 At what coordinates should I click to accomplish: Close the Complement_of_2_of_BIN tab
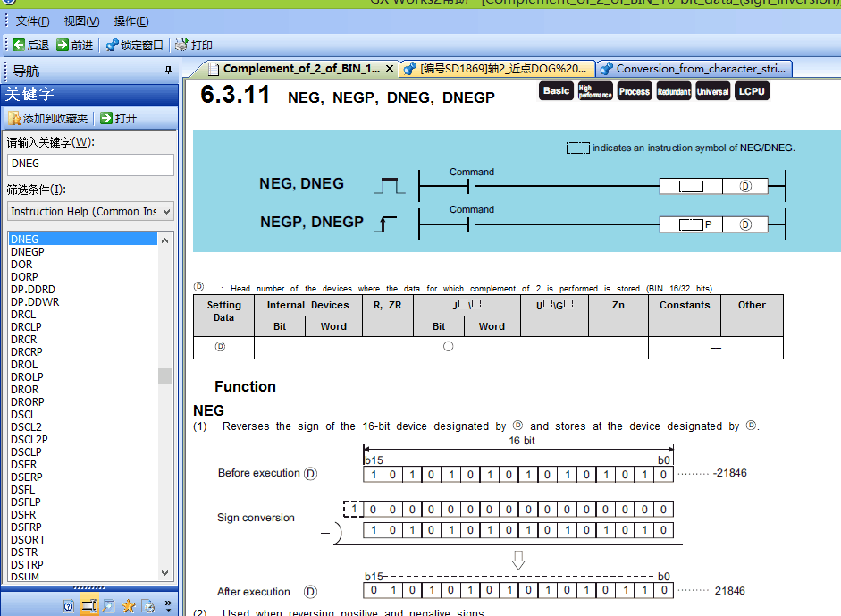point(389,69)
